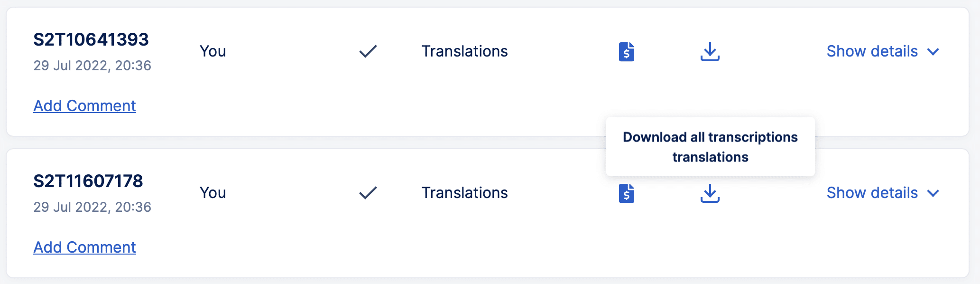Add a comment to S2T11607178
980x284 pixels.
point(84,247)
